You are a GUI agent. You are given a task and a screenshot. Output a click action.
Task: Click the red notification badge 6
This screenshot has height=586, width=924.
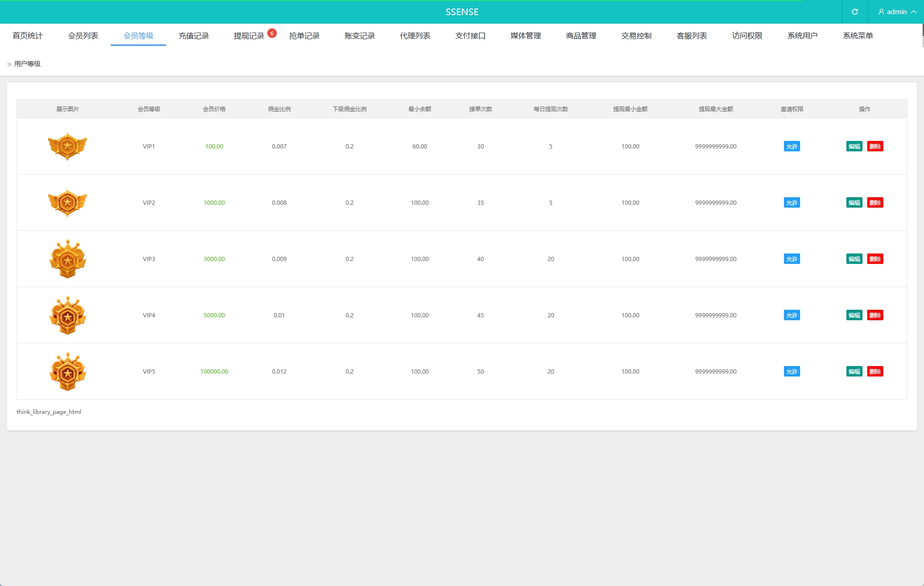[x=272, y=33]
